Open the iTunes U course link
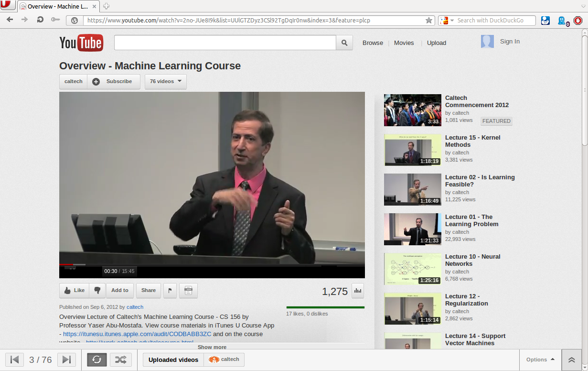Screen dimensions: 588x371 [x=137, y=334]
